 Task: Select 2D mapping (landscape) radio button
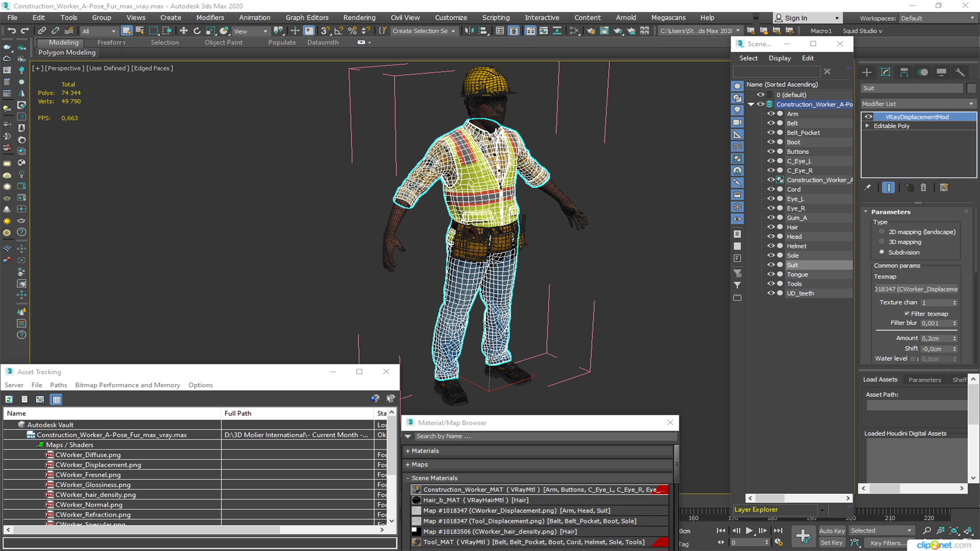(881, 232)
